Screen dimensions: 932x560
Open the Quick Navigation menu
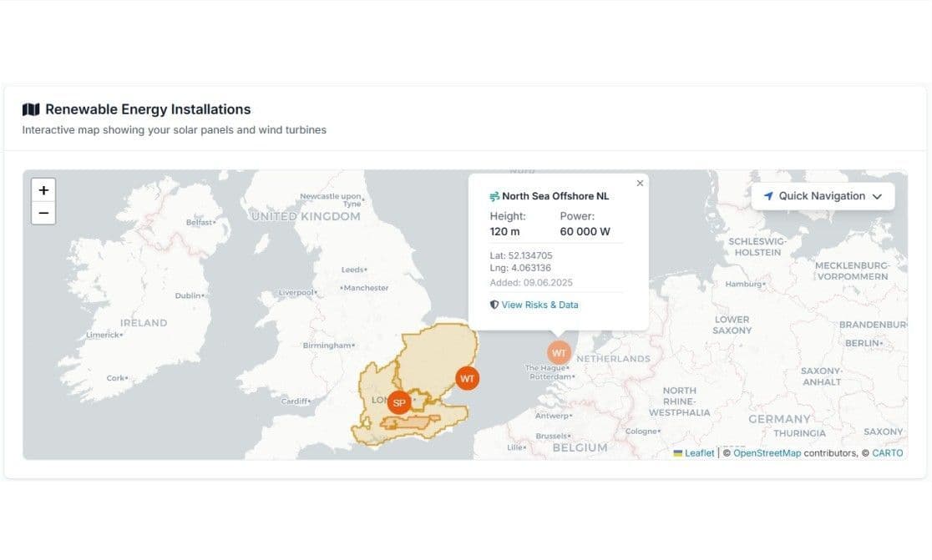(x=822, y=196)
